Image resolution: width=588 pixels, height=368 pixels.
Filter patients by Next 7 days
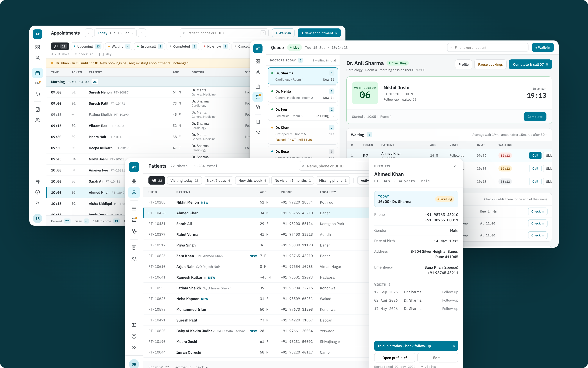pos(218,181)
